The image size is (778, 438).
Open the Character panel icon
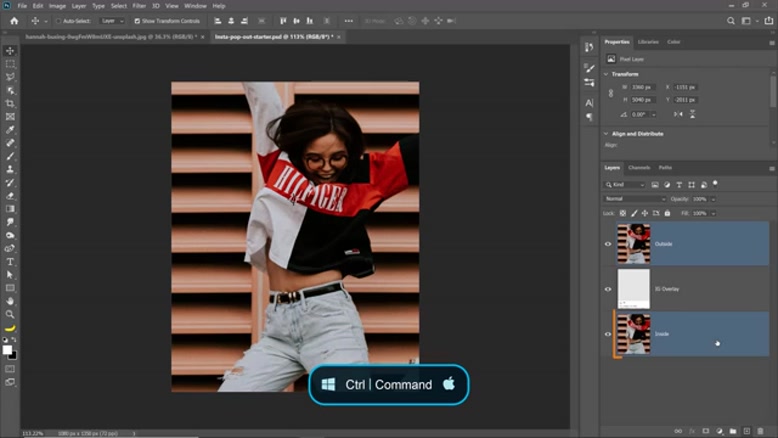point(589,103)
